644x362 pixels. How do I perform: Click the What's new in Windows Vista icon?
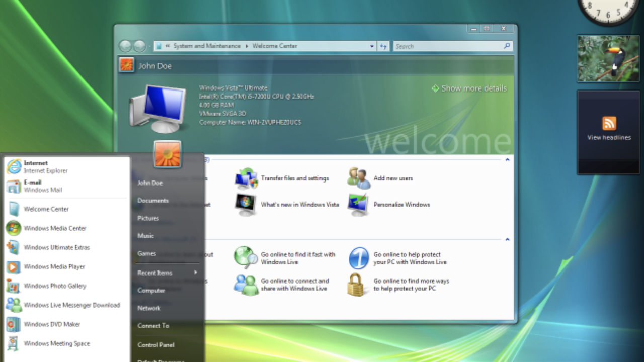(x=247, y=205)
